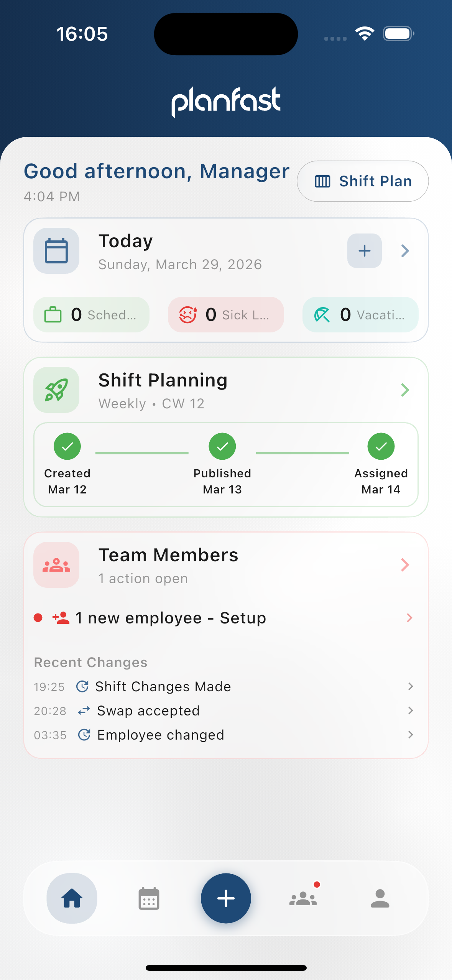452x980 pixels.
Task: Expand Shift Planning via green chevron
Action: 405,390
